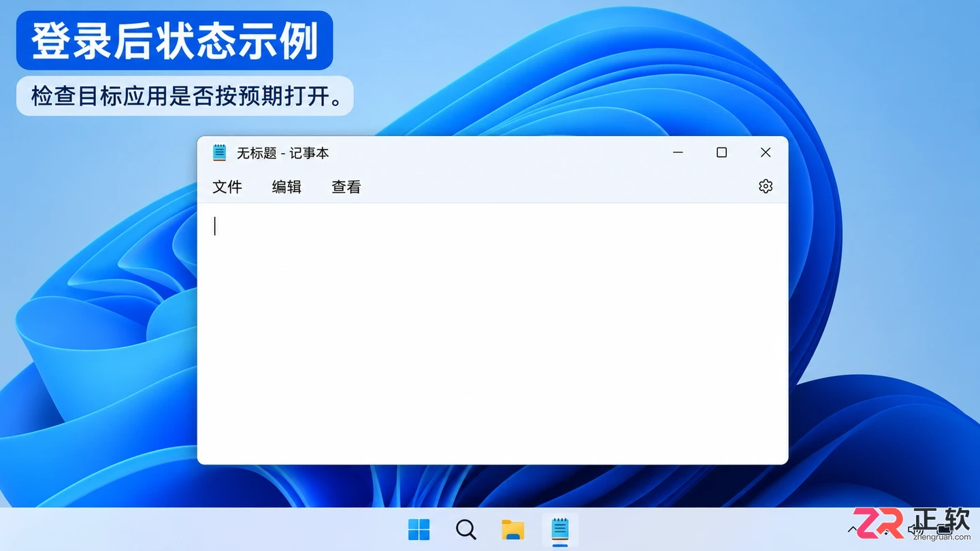The width and height of the screenshot is (980, 551).
Task: Open the 查看 menu
Action: [x=346, y=187]
